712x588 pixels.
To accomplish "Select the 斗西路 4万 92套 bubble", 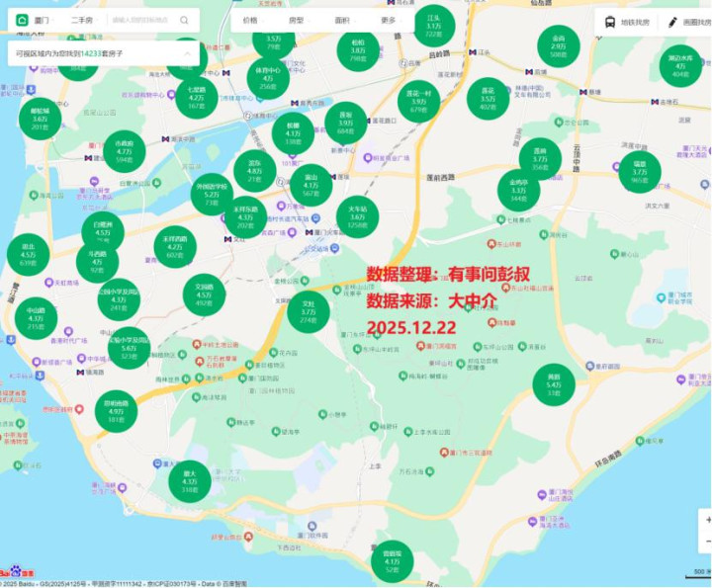I will [x=97, y=262].
